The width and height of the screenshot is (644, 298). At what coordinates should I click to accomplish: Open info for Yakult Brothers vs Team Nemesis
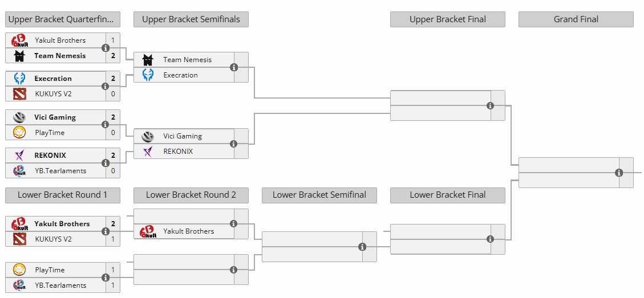(106, 48)
